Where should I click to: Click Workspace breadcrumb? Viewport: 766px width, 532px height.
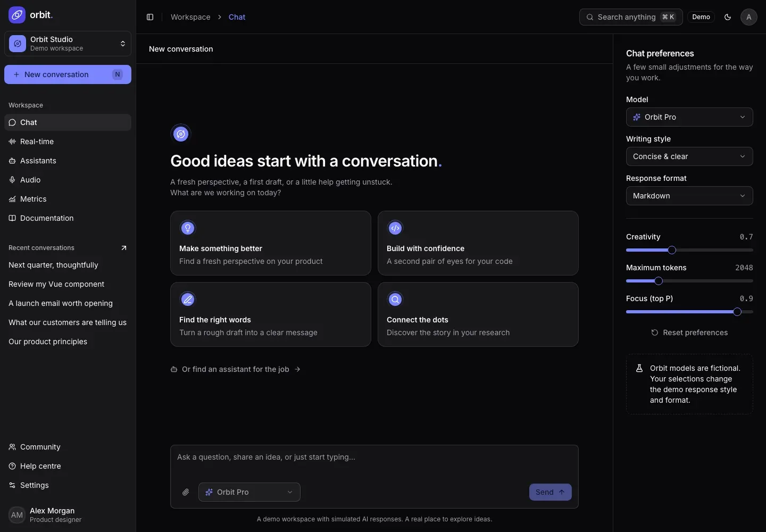(x=190, y=17)
